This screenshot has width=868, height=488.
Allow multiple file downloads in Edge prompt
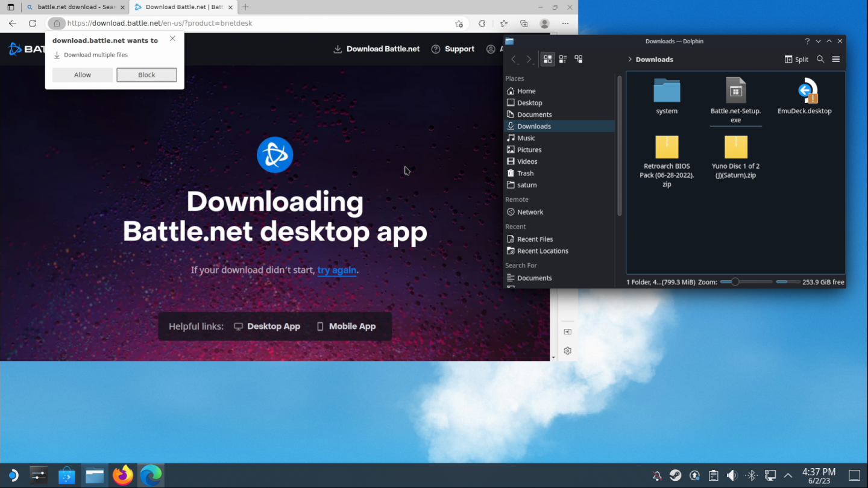[x=83, y=75]
